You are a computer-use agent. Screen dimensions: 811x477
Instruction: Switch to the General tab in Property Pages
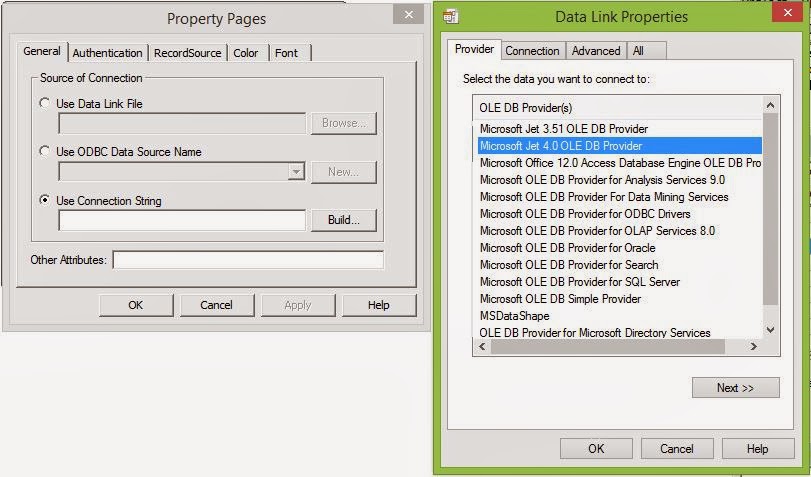(42, 51)
